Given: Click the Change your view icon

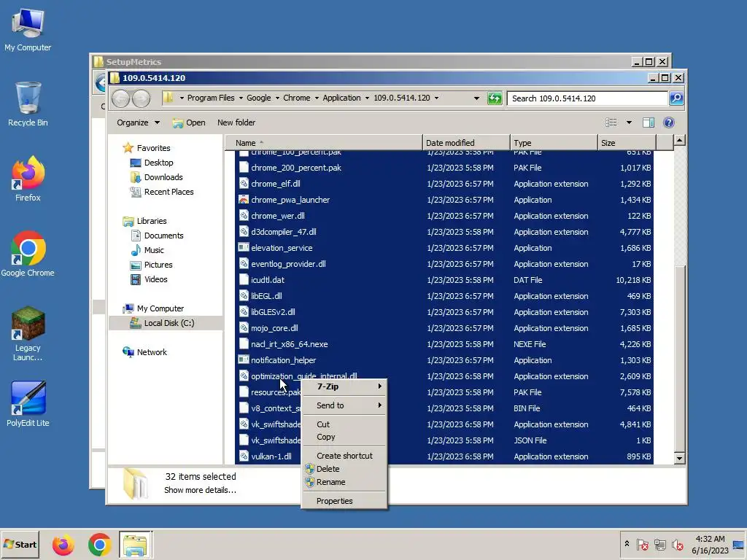Looking at the screenshot, I should click(611, 122).
